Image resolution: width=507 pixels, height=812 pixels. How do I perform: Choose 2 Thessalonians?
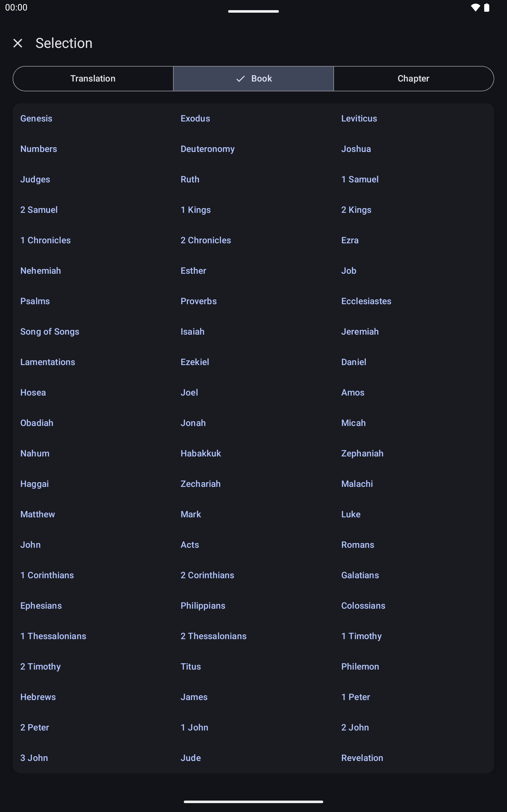pos(214,636)
